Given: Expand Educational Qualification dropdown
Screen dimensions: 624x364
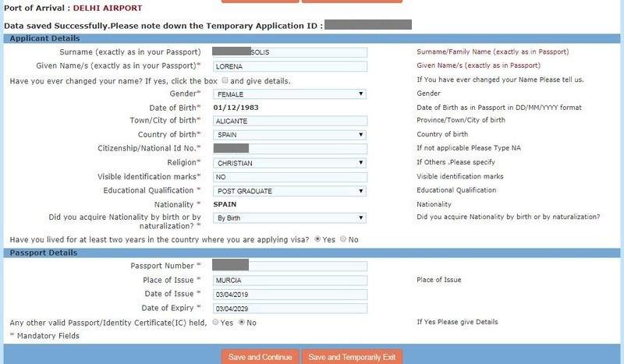Looking at the screenshot, I should tap(289, 191).
